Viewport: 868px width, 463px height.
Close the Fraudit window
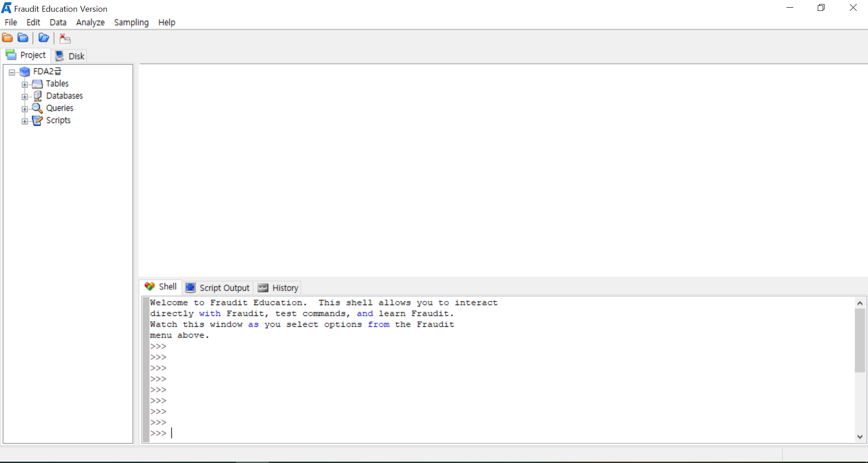click(853, 8)
